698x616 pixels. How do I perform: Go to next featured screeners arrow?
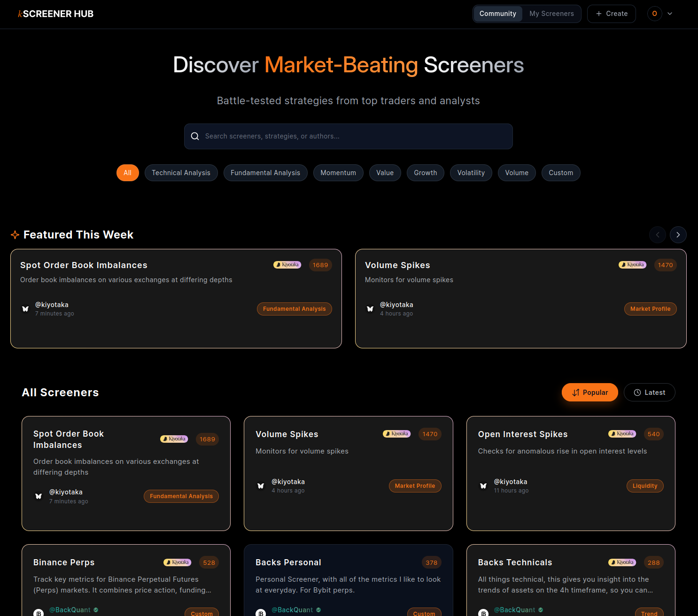(x=678, y=235)
